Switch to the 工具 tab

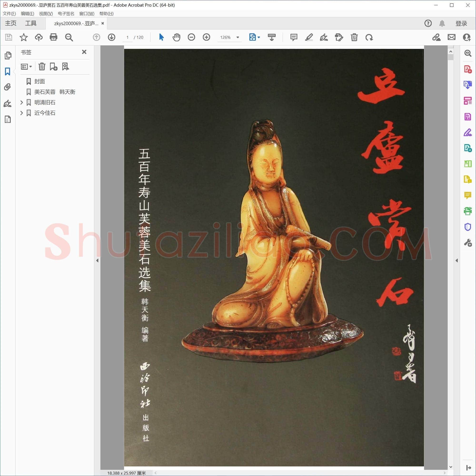click(x=31, y=23)
